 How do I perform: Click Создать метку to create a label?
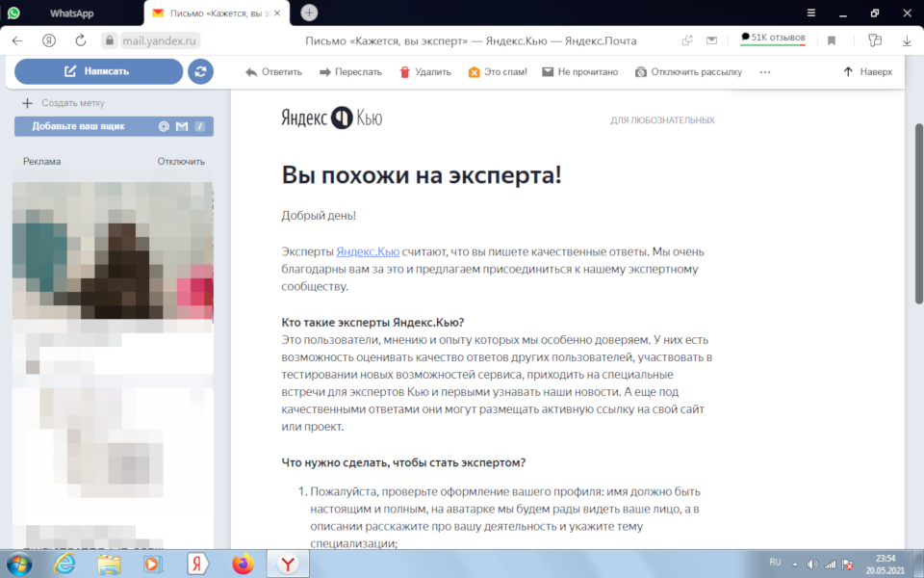[64, 103]
